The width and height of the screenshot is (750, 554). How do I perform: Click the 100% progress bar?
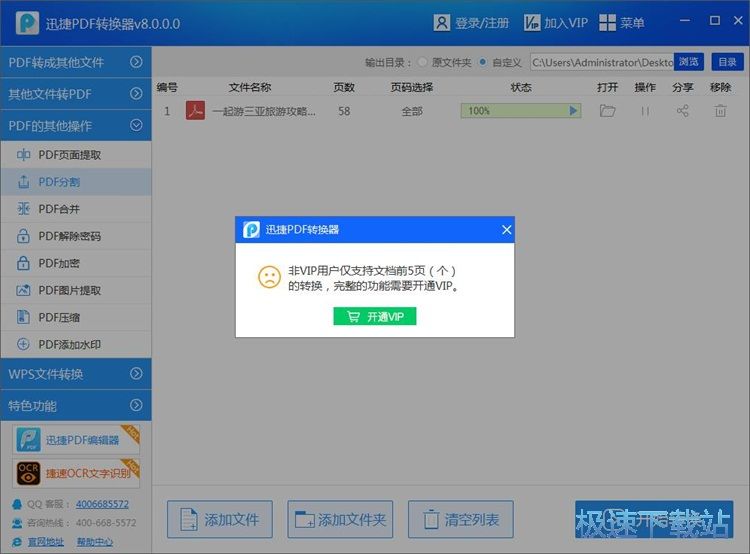(x=521, y=111)
